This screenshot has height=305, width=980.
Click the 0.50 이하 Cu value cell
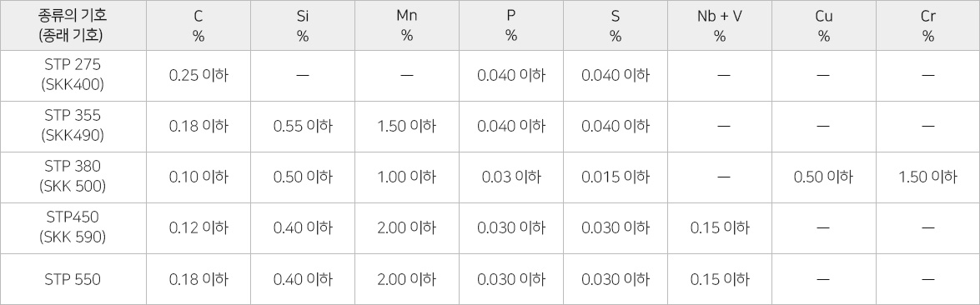824,177
